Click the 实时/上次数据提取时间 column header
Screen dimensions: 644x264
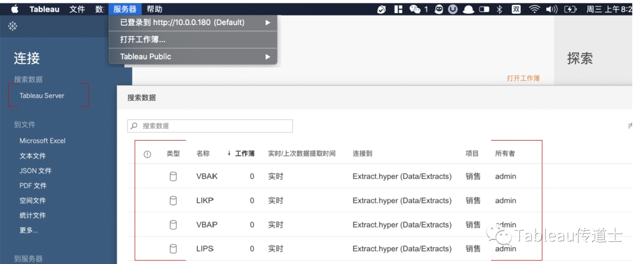coord(302,154)
